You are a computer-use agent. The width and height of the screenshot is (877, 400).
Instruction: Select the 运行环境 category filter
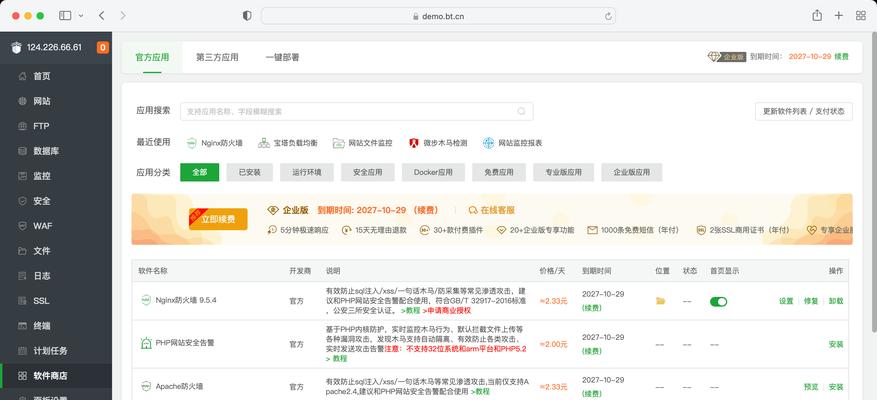click(307, 172)
